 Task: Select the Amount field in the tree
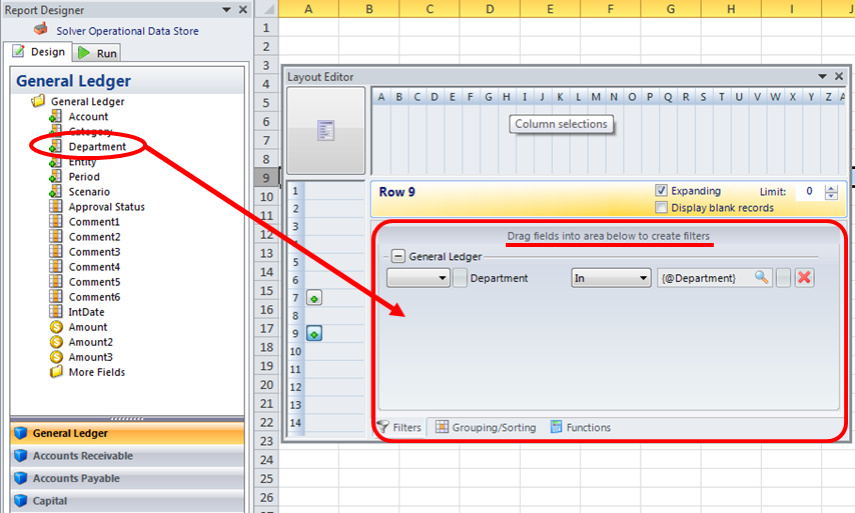pyautogui.click(x=87, y=327)
